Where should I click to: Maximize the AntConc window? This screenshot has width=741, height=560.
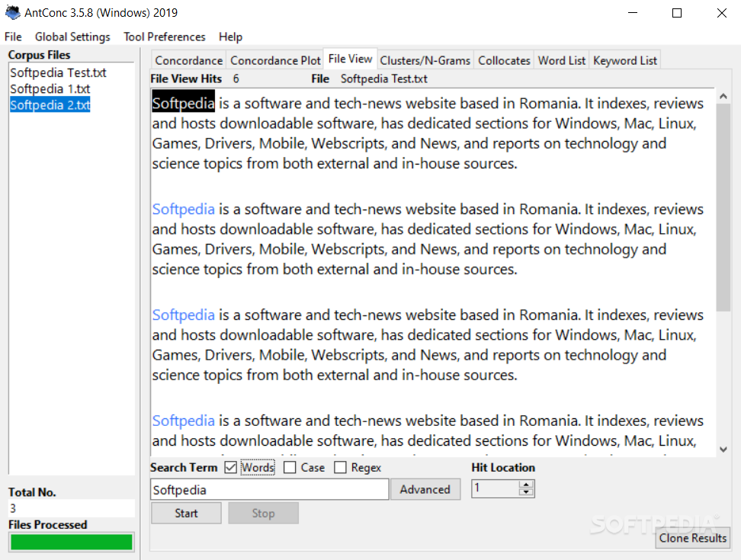[677, 13]
